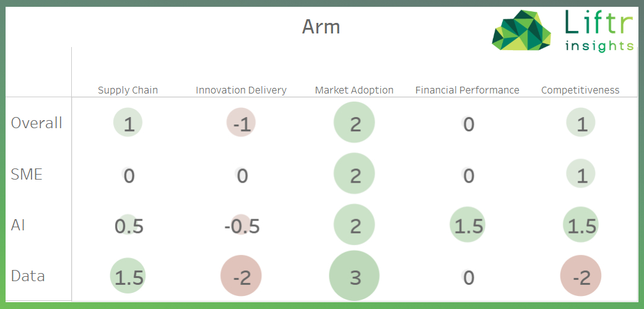Click the Arm chart title

coord(321,27)
